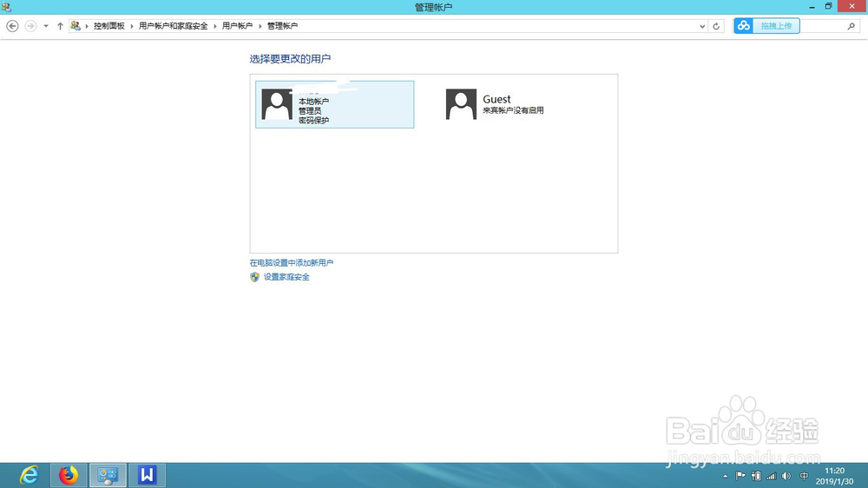Click the 拖拽上传 cloud upload button

[766, 25]
